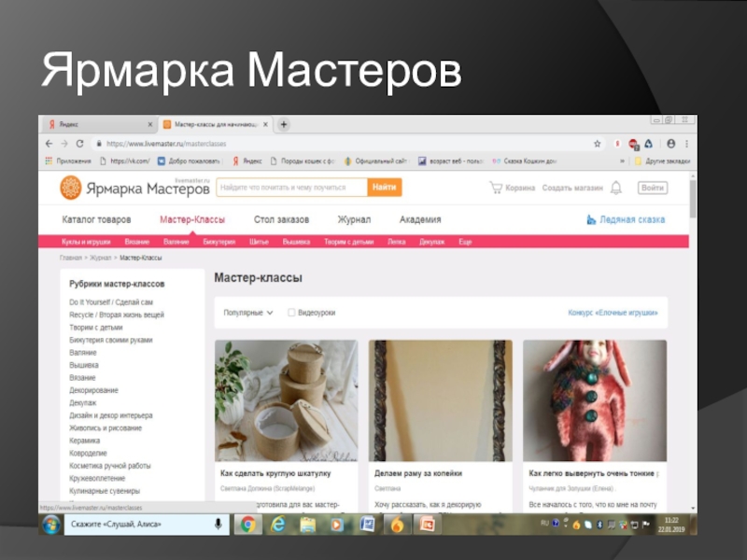The height and width of the screenshot is (560, 747).
Task: Open Word from the taskbar
Action: (x=367, y=525)
